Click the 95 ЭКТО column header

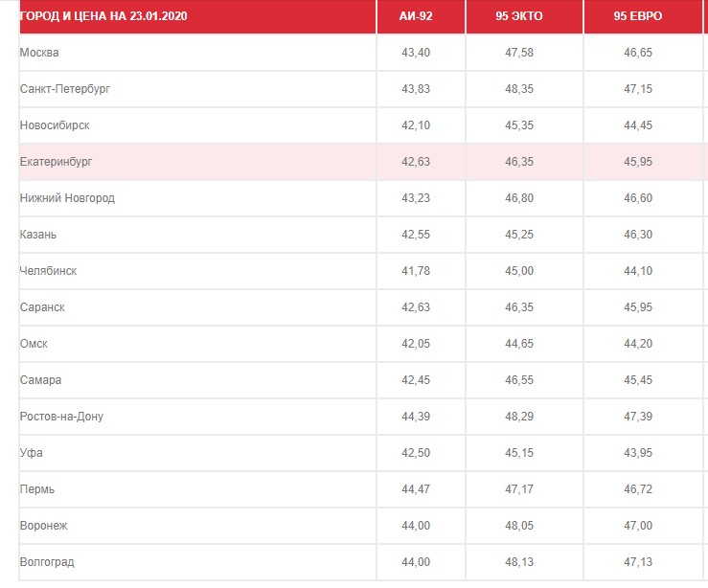pos(524,16)
